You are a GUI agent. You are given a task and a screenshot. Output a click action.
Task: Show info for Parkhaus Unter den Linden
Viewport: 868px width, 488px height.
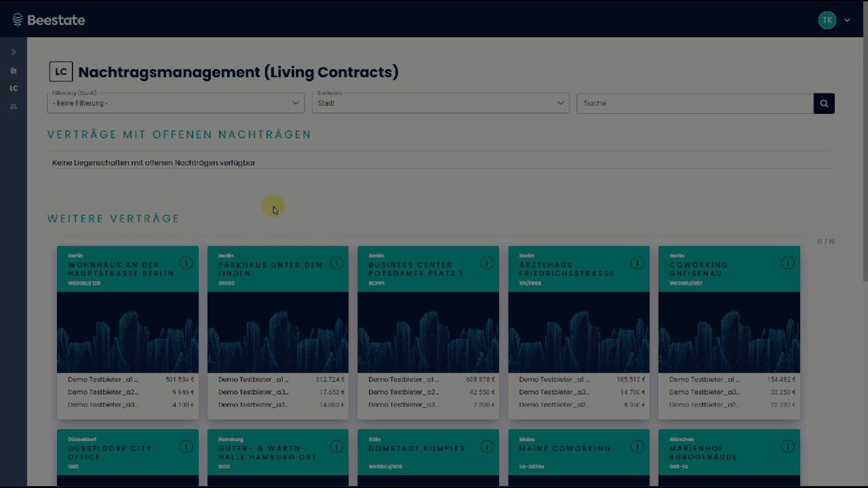[x=336, y=263]
